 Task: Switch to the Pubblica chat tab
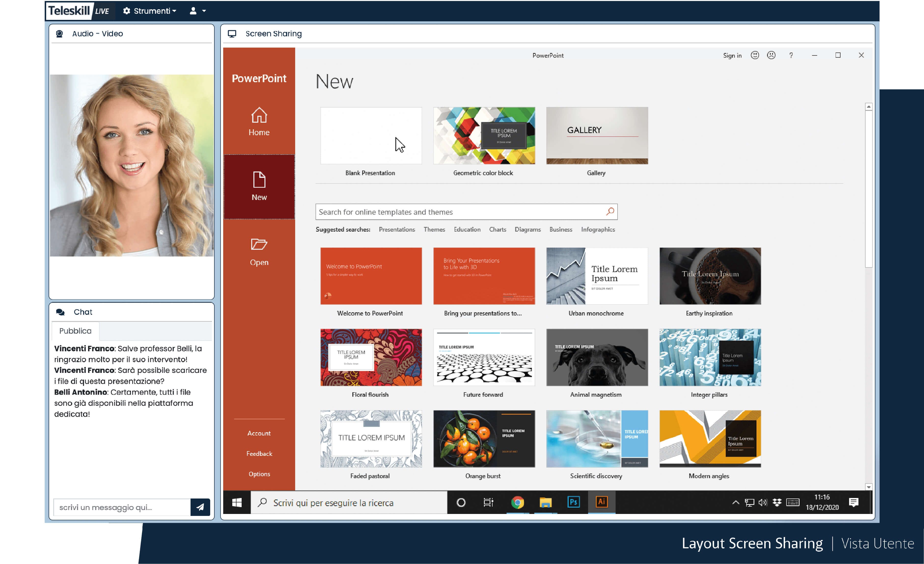coord(75,331)
